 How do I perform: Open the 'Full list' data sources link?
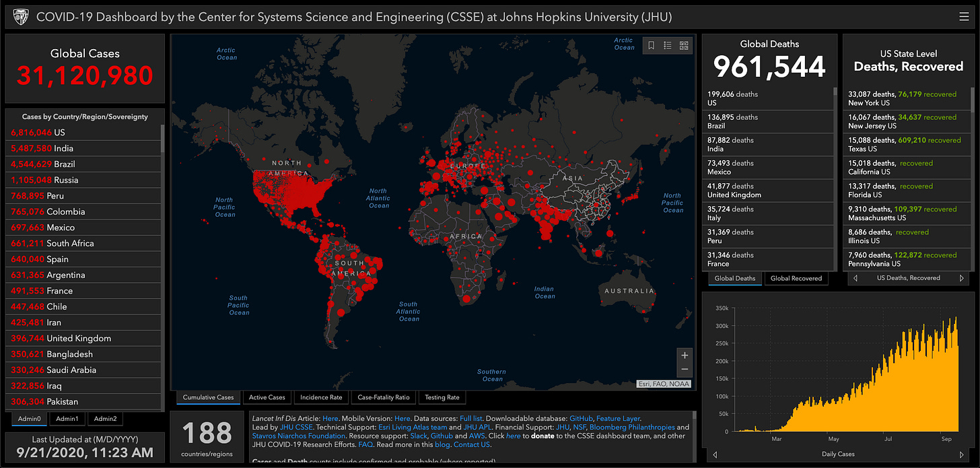click(x=471, y=418)
